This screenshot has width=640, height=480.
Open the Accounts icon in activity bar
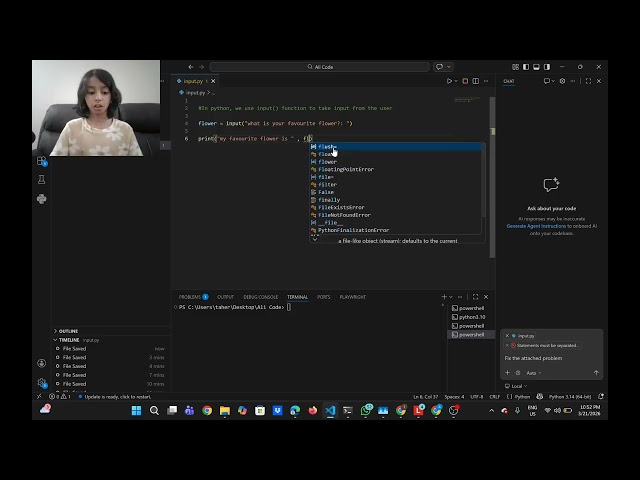(x=42, y=363)
